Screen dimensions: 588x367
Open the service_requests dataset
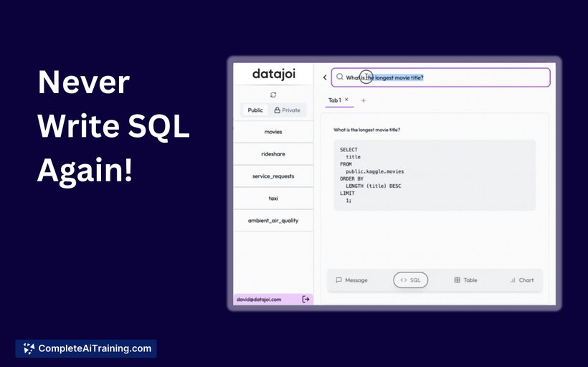point(273,176)
